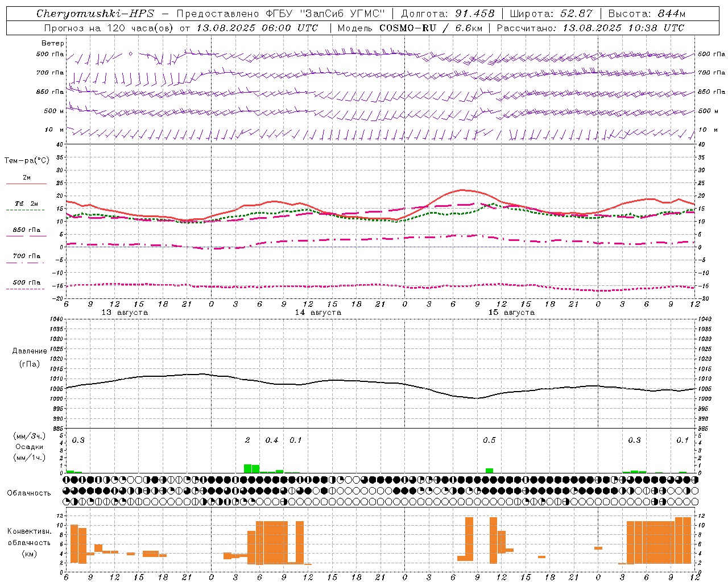Click the Рассчитано: 13.08.2025 10:38 UTC text
The image size is (728, 582).
pos(590,28)
